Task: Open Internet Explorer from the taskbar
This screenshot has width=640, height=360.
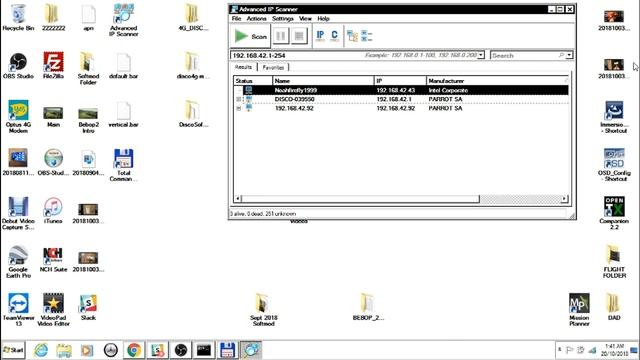Action: click(40, 350)
